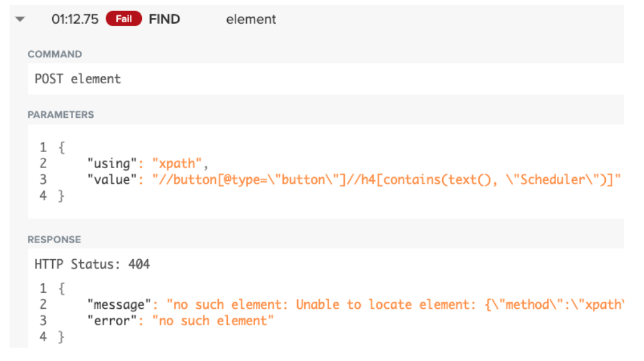Click the COMMAND section heading
Screen dimensions: 644x361
tap(55, 54)
